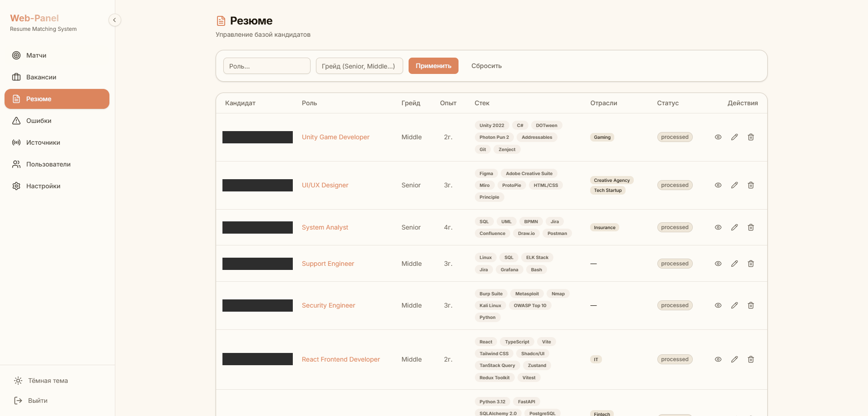Open Пользователи in the sidebar

57,164
